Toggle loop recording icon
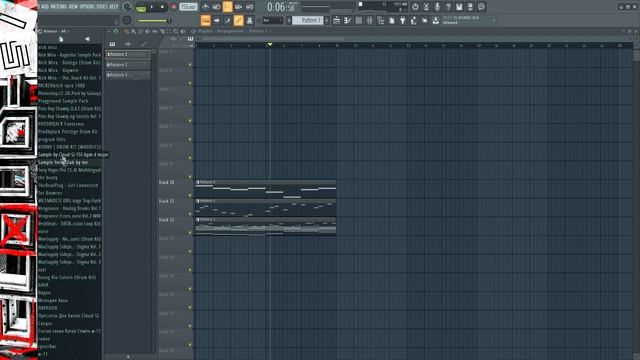 (x=249, y=7)
